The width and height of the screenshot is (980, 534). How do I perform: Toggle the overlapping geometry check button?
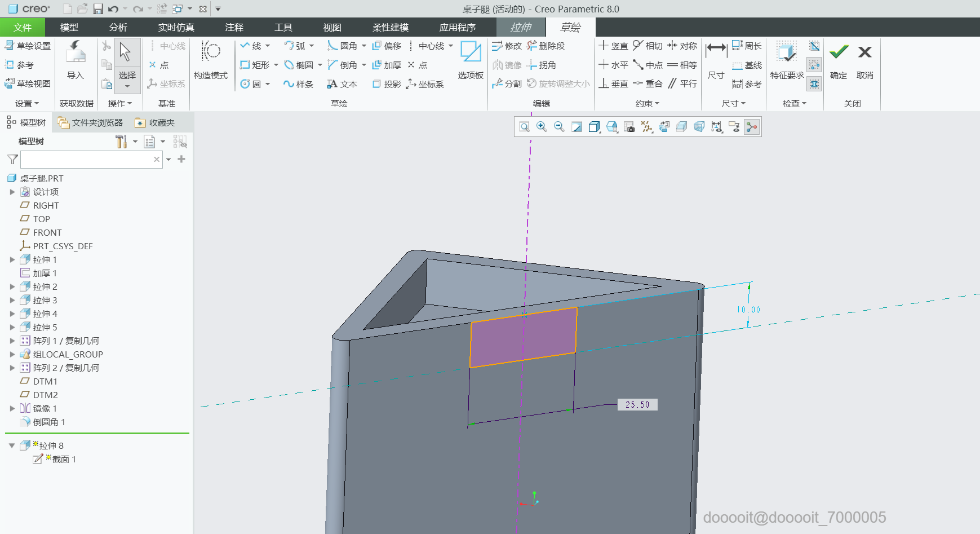click(x=814, y=84)
